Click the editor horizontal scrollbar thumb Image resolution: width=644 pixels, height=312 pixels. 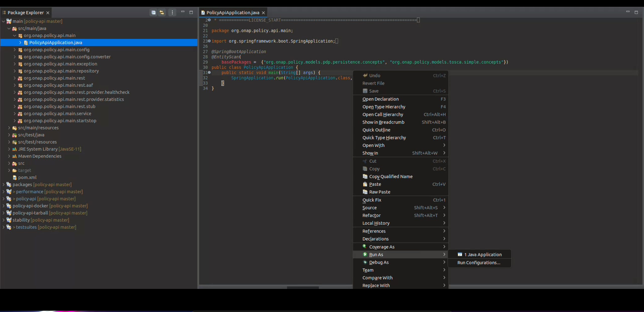(x=303, y=287)
